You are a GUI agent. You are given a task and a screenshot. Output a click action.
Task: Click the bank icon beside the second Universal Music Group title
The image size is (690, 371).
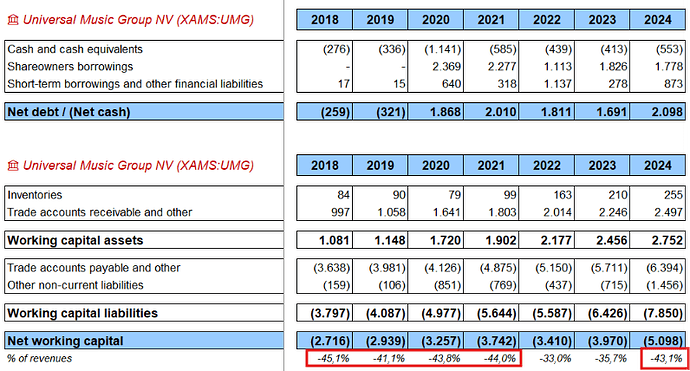point(13,165)
